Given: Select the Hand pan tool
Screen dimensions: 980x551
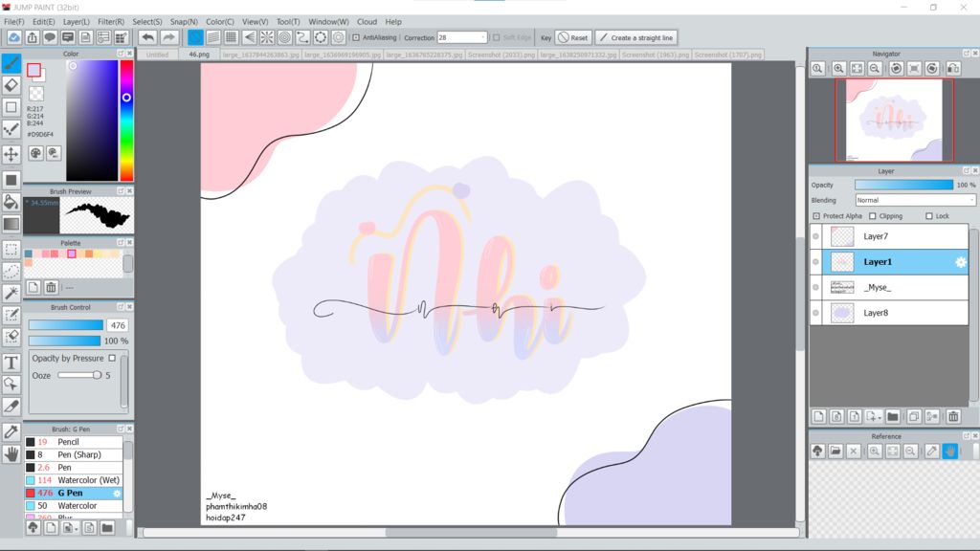Looking at the screenshot, I should pyautogui.click(x=11, y=454).
